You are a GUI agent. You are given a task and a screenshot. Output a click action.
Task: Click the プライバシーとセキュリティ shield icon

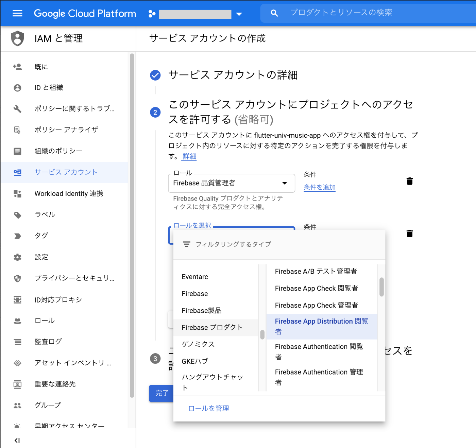pyautogui.click(x=17, y=278)
